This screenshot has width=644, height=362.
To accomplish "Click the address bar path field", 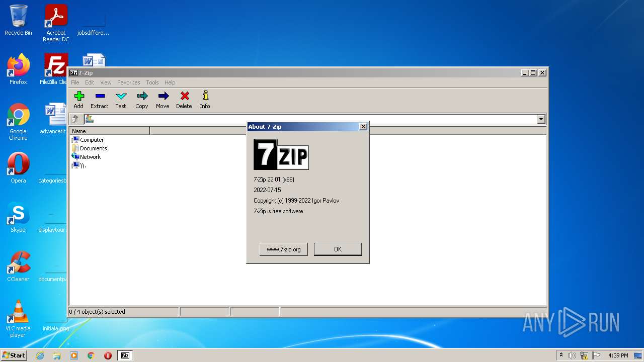I will [x=315, y=119].
